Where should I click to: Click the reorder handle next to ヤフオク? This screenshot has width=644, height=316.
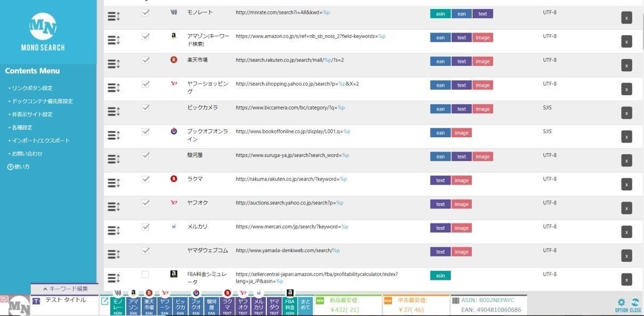[x=114, y=207]
